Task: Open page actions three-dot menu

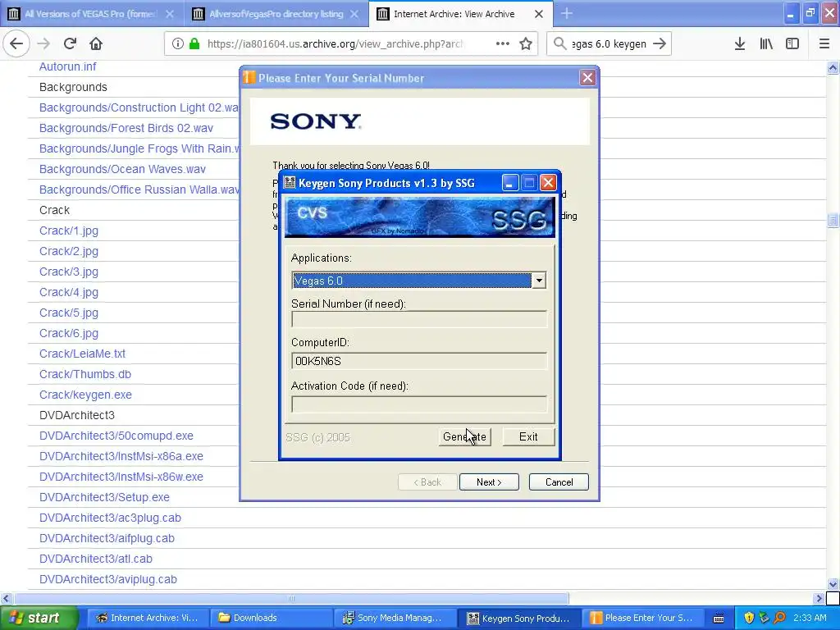Action: click(503, 43)
